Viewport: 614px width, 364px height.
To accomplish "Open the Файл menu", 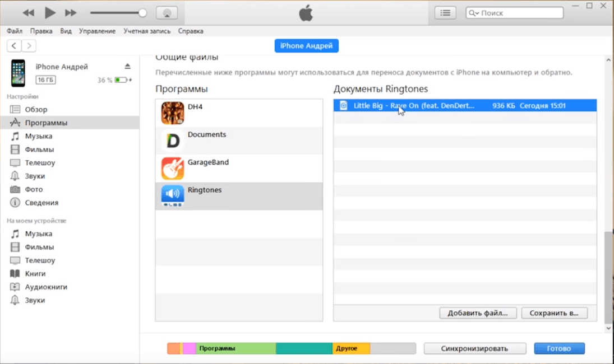I will tap(15, 31).
